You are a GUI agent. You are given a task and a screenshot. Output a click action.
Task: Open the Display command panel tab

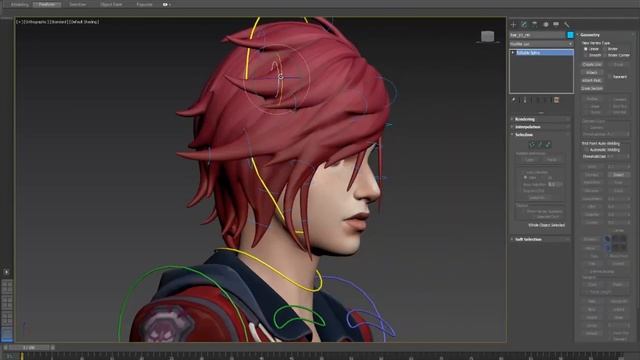coord(556,24)
